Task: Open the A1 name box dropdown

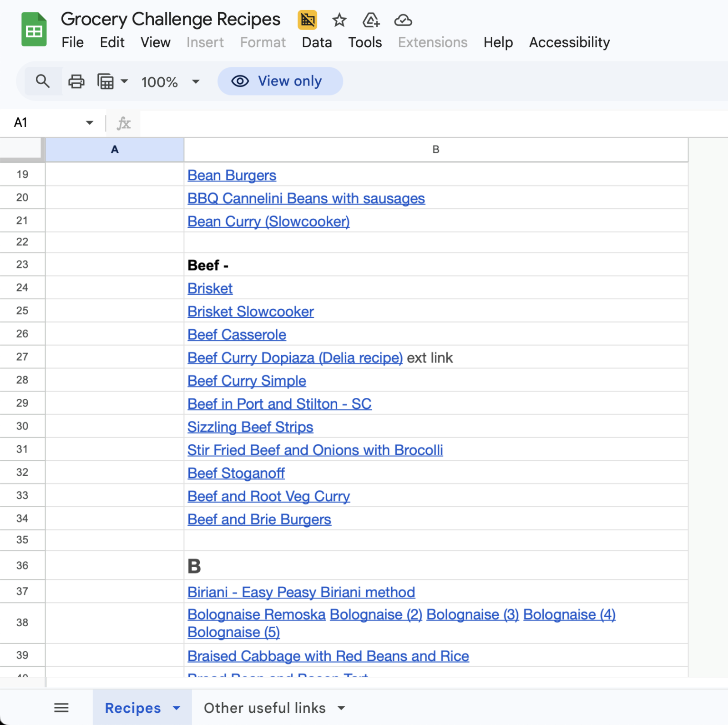Action: coord(90,123)
